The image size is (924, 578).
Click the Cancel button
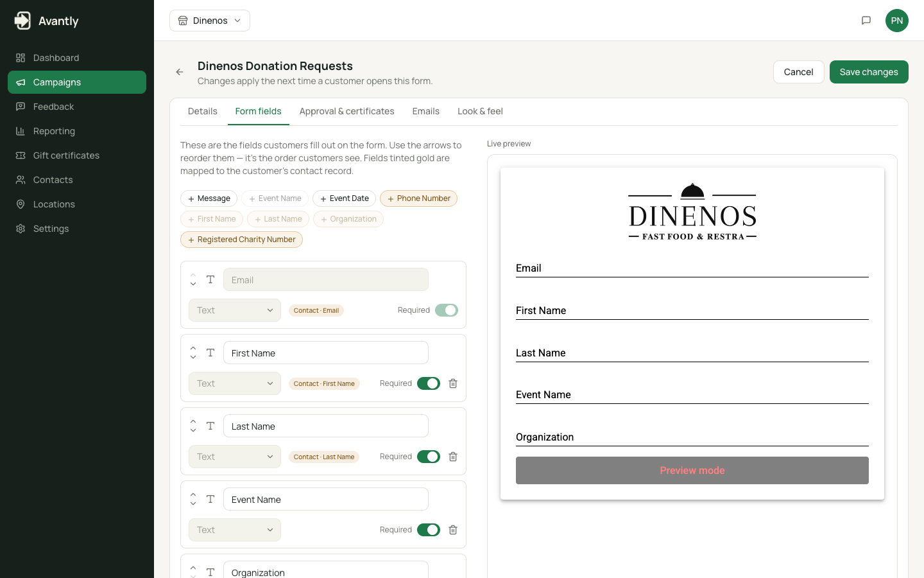[799, 72]
